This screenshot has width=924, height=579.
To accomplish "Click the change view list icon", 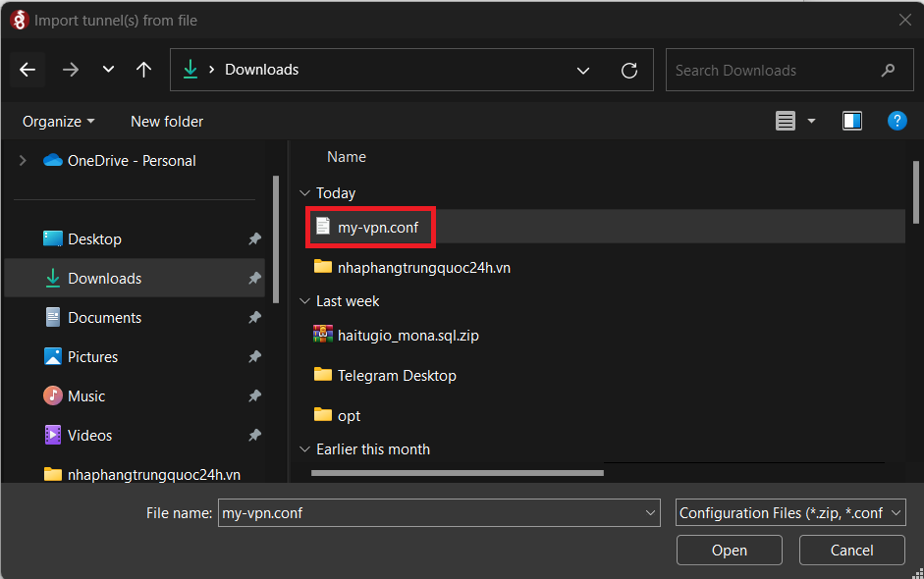I will tap(786, 121).
